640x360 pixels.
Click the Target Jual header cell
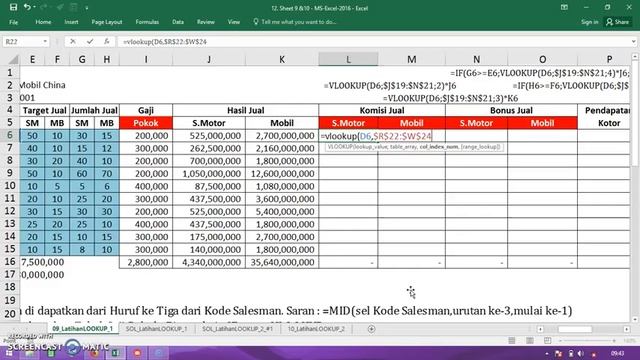pos(44,110)
